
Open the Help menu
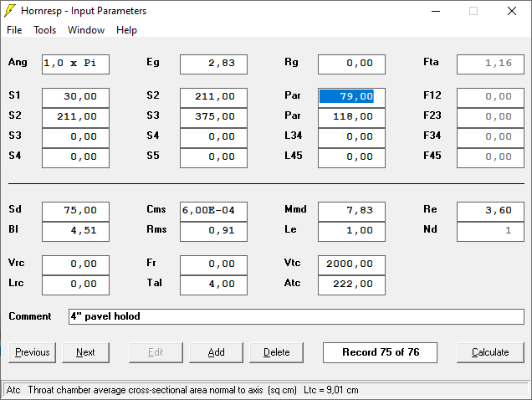pyautogui.click(x=126, y=30)
